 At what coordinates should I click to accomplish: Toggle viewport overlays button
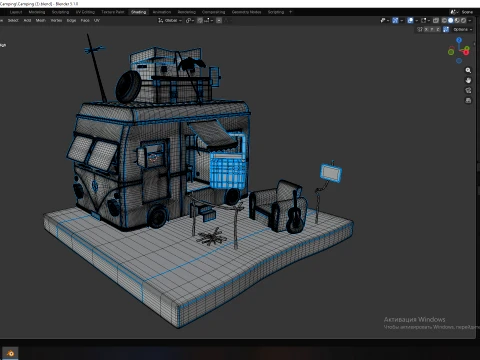coord(410,21)
